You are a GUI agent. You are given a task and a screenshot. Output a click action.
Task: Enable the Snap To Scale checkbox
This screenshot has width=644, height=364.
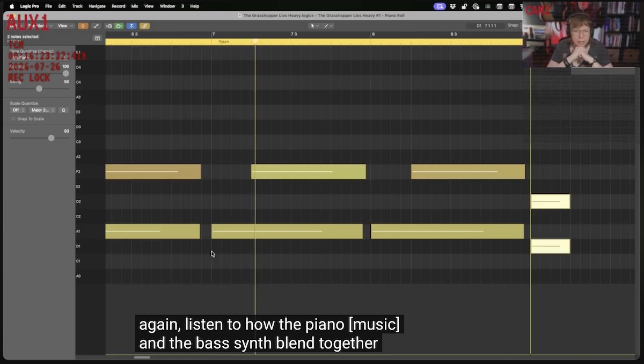coord(13,119)
